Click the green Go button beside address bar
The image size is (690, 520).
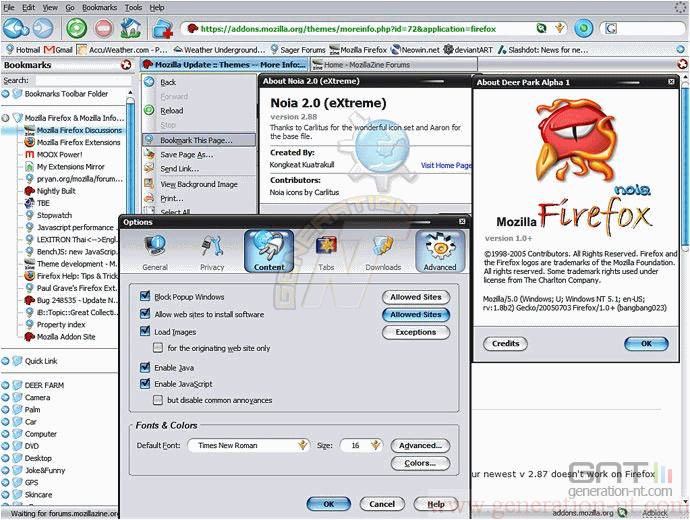584,29
